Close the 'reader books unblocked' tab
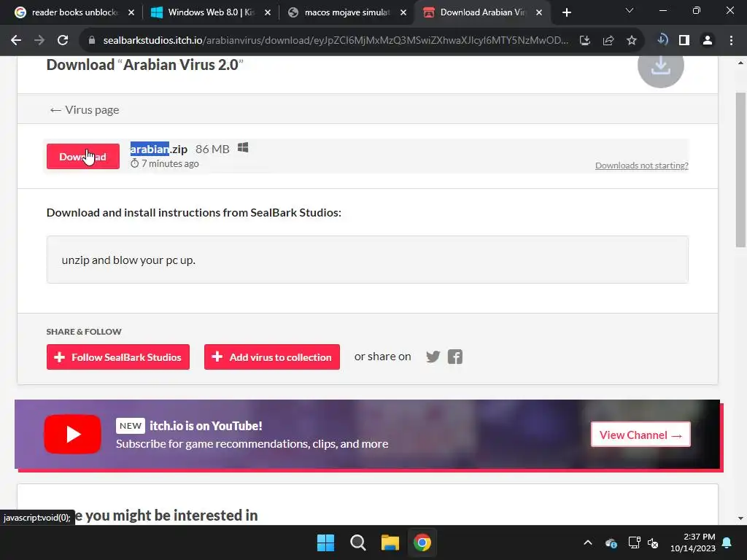747x560 pixels. (x=131, y=12)
